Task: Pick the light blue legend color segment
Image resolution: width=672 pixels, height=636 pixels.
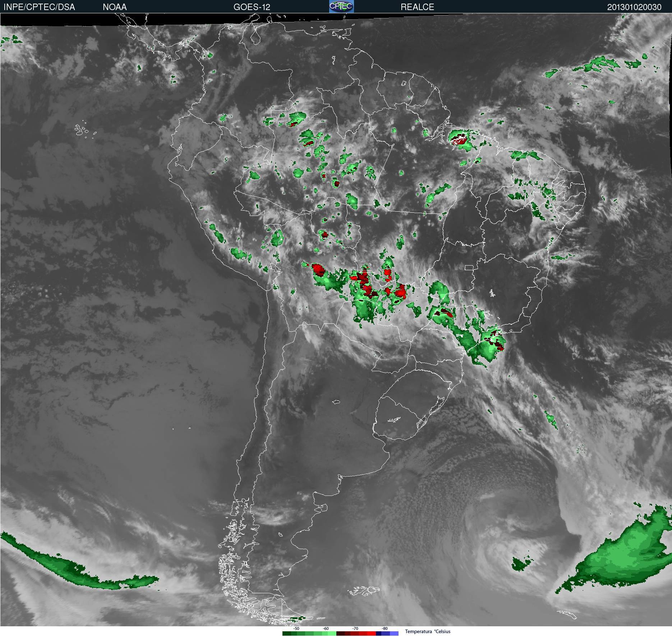Action: 394,633
